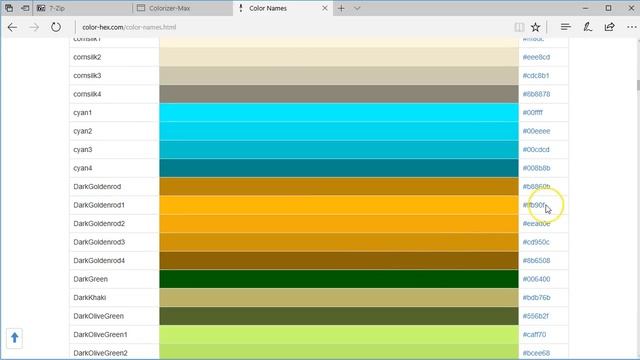Screen dimensions: 640x360
Task: Select the DarkGoldenrod4 name cell
Action: (x=114, y=260)
